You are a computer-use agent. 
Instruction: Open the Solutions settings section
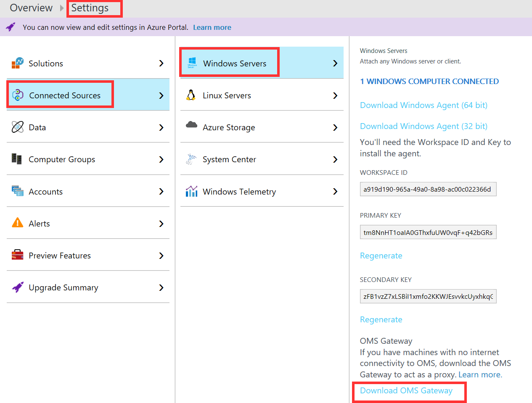pos(88,63)
